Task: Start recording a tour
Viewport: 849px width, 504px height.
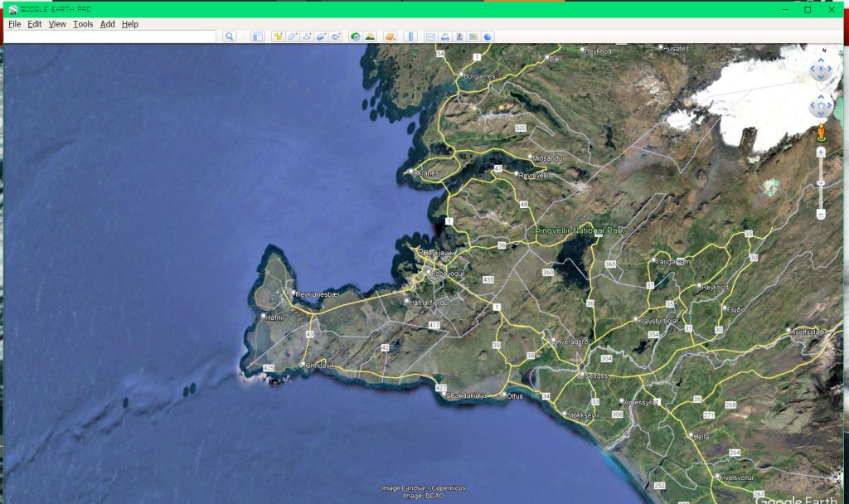Action: click(336, 36)
